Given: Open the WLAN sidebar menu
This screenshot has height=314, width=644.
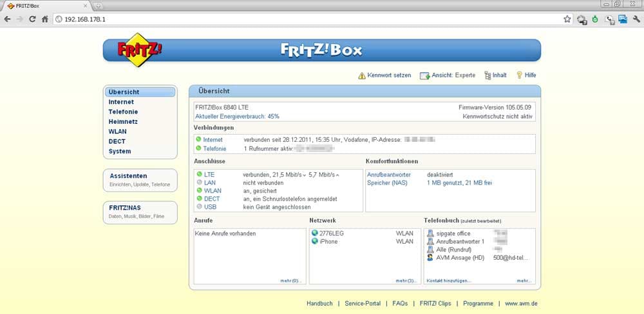Looking at the screenshot, I should click(x=117, y=132).
